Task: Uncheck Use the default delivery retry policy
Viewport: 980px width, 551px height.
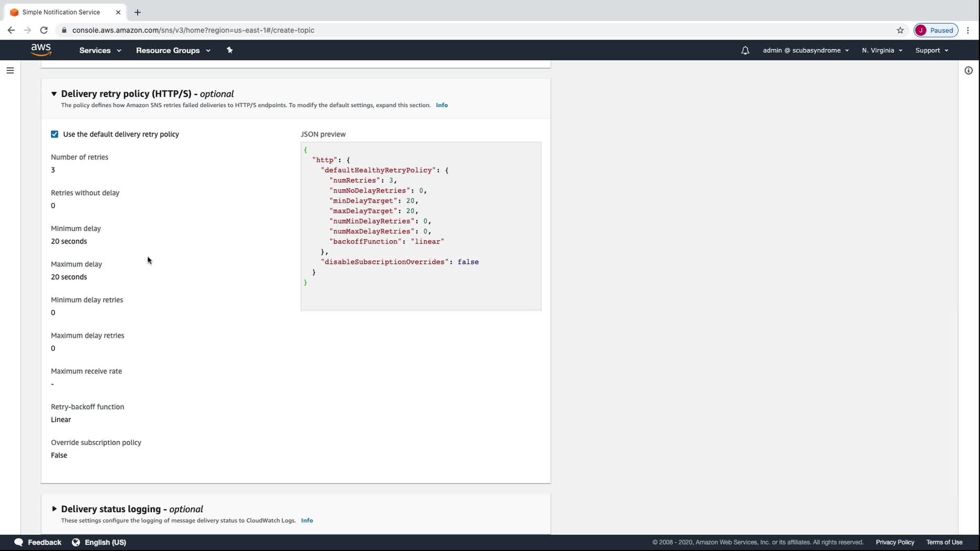Action: (55, 134)
